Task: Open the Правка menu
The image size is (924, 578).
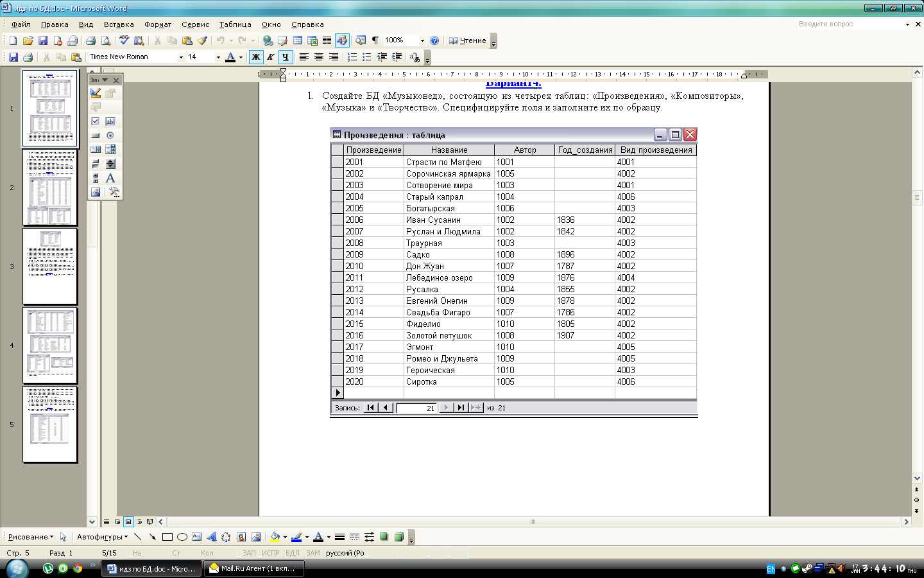Action: click(55, 24)
